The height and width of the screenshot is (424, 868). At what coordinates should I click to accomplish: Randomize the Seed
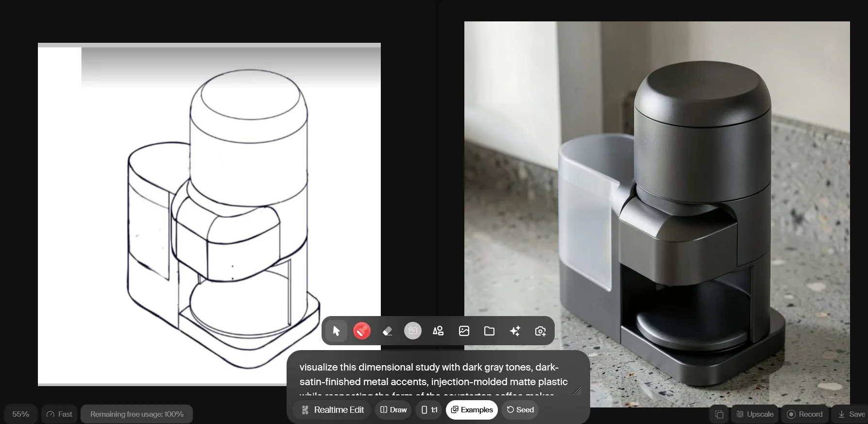[x=520, y=410]
